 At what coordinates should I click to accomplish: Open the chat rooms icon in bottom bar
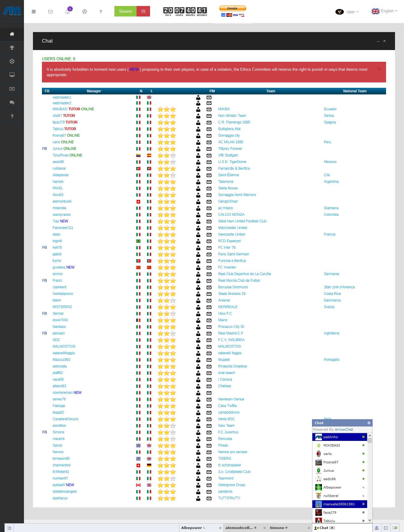pyautogui.click(x=377, y=528)
